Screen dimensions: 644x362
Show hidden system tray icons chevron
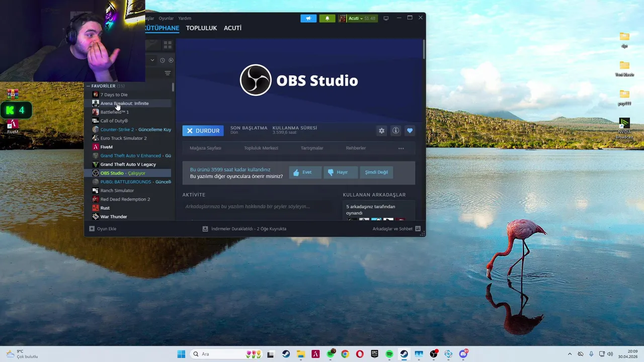[x=570, y=354]
